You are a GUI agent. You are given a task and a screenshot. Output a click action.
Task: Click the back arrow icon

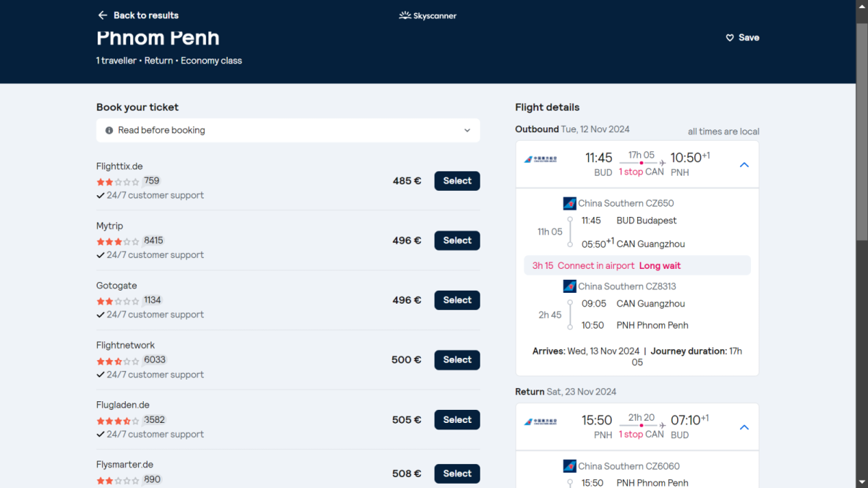(102, 15)
